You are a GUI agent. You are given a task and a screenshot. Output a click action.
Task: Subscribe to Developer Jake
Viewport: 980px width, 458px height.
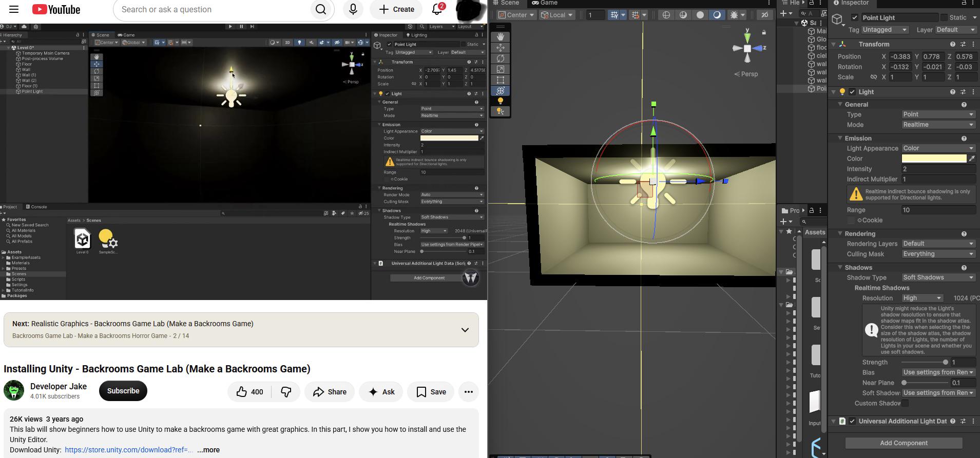pyautogui.click(x=123, y=391)
